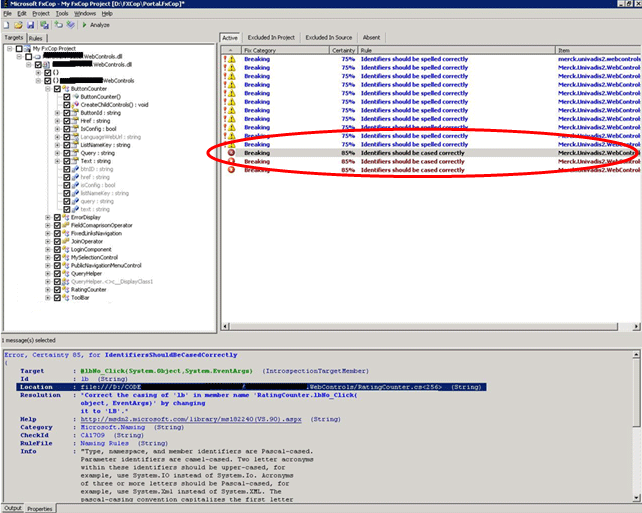Click the QueryHelper class icon

(x=66, y=273)
